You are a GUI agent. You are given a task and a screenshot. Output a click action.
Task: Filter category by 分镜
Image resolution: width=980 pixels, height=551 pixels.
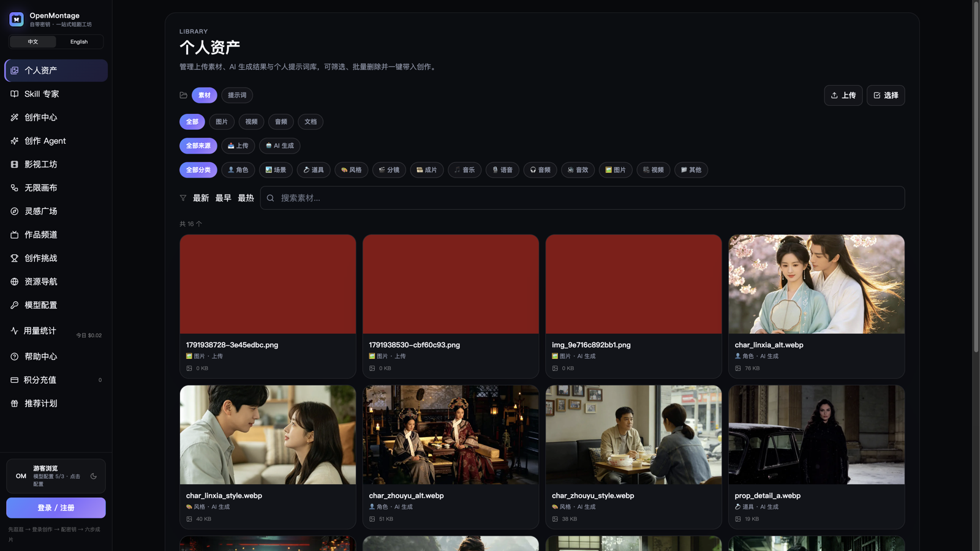click(x=389, y=170)
